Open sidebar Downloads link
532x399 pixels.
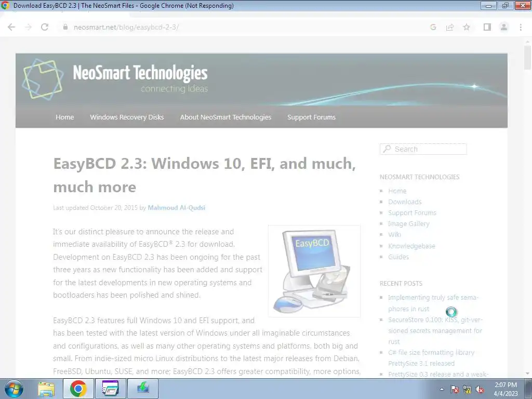point(405,202)
